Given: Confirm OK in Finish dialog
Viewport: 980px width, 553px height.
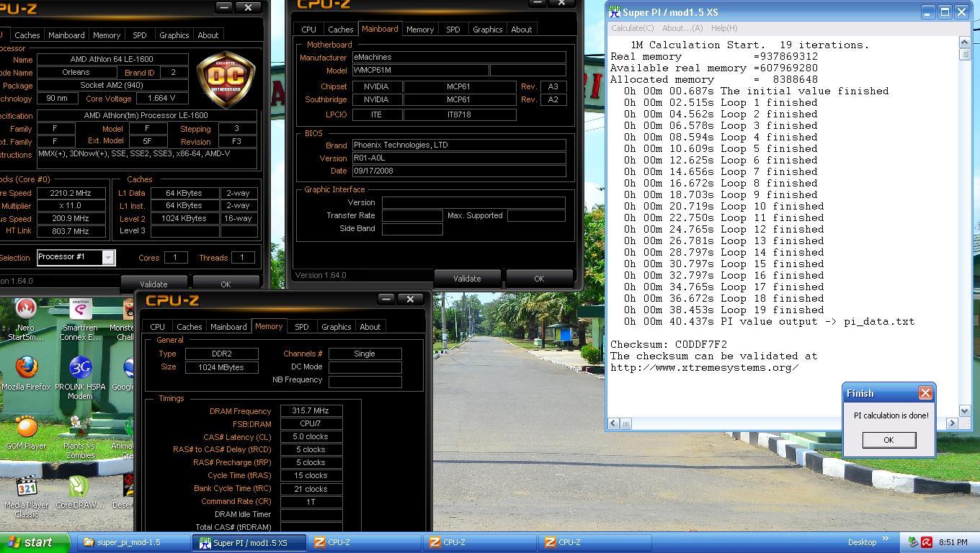Looking at the screenshot, I should [x=888, y=440].
